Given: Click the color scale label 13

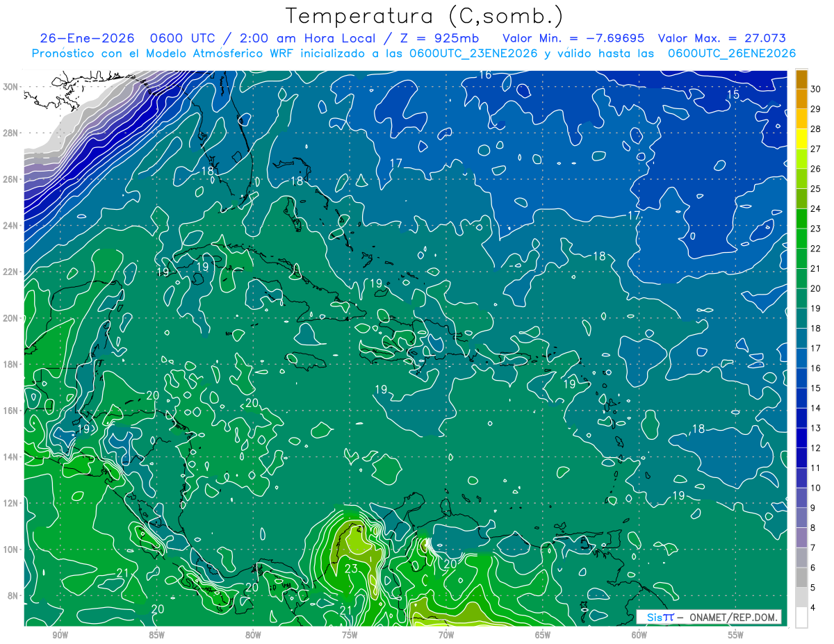Looking at the screenshot, I should pos(816,428).
